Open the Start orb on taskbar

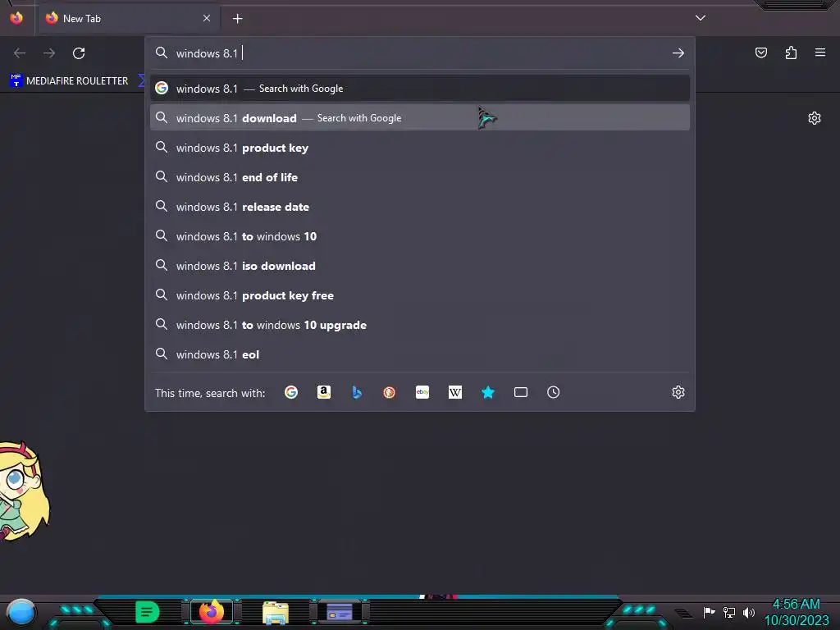tap(21, 612)
